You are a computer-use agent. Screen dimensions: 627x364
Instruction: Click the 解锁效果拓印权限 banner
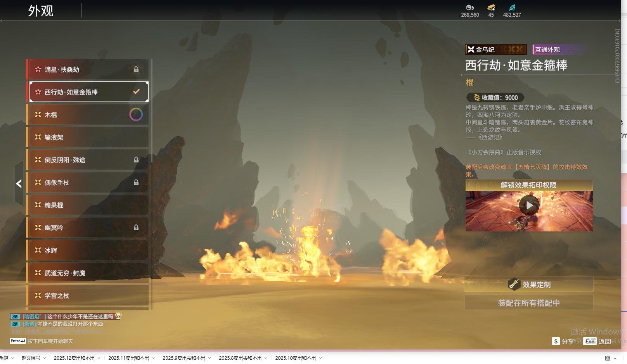coord(529,185)
